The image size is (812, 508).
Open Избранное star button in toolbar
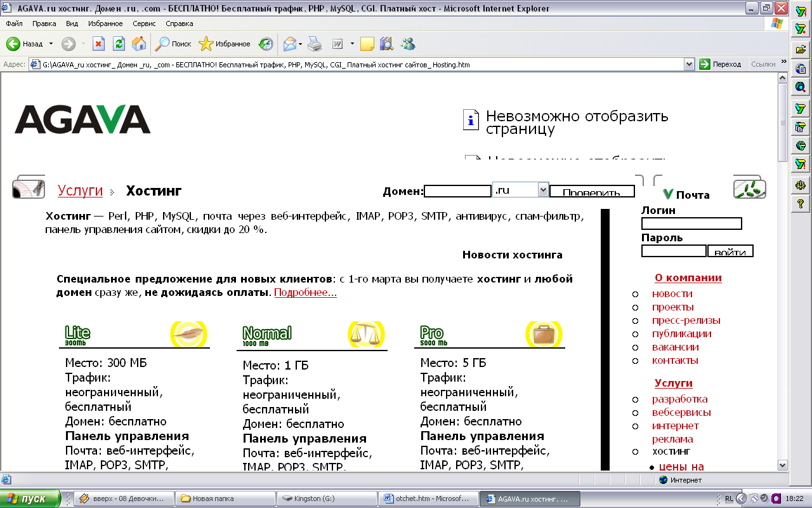225,44
